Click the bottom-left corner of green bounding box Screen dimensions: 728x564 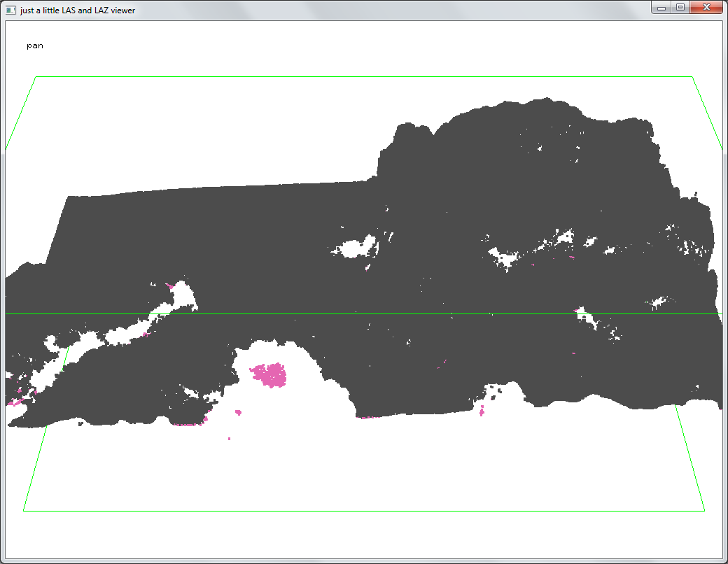(24, 510)
